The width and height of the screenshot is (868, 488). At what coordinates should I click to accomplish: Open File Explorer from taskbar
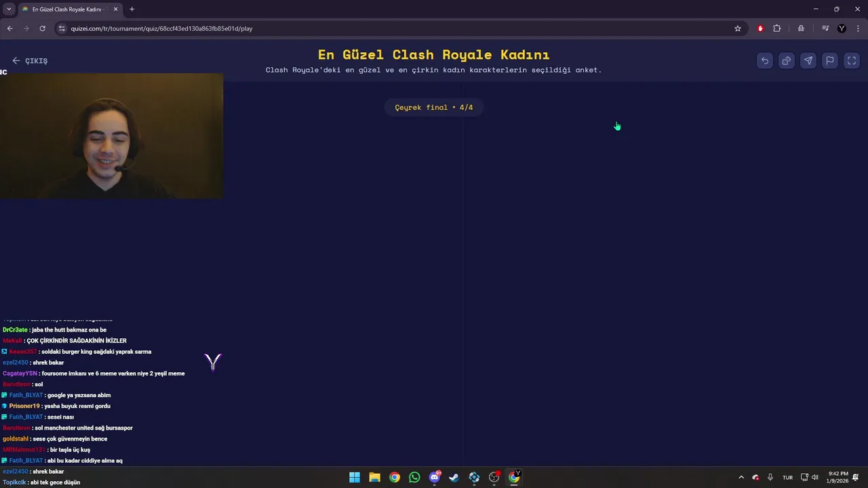pyautogui.click(x=374, y=477)
